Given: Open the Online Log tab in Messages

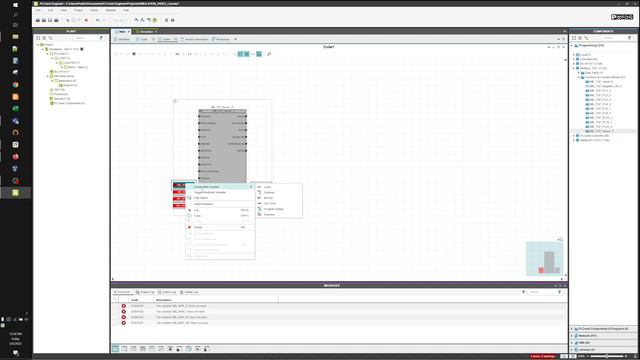Looking at the screenshot, I should tap(167, 292).
